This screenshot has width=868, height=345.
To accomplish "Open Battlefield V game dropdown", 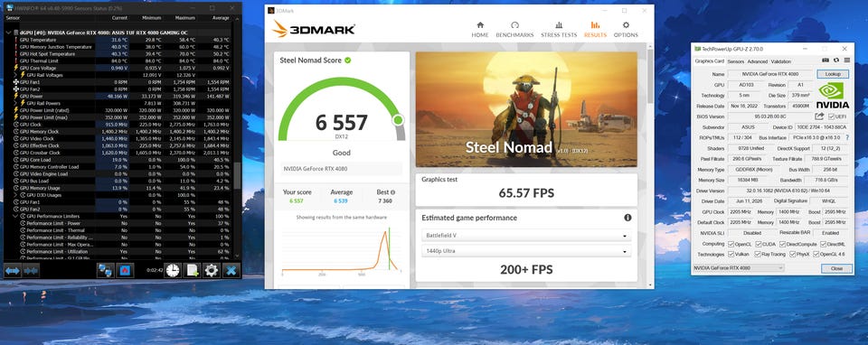I will [526, 236].
